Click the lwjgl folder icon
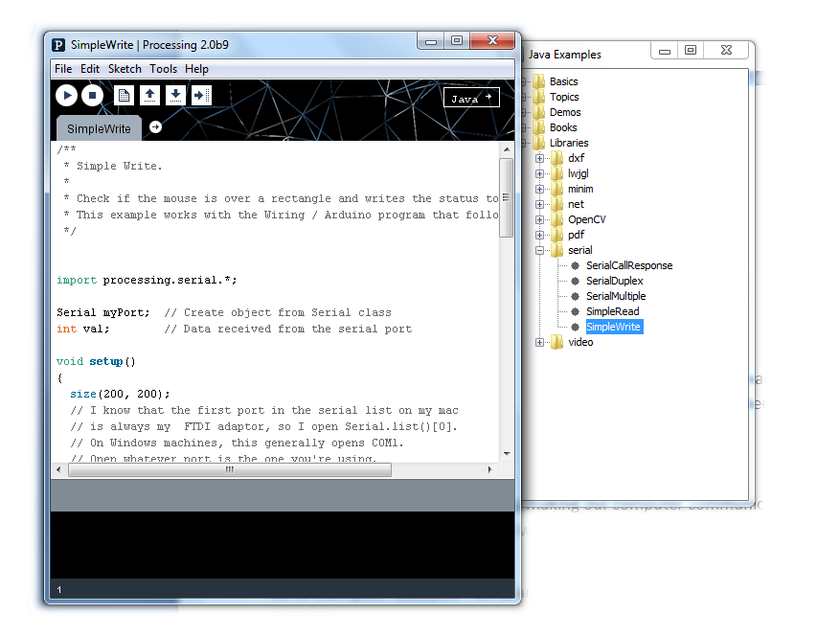The height and width of the screenshot is (637, 840). [557, 173]
